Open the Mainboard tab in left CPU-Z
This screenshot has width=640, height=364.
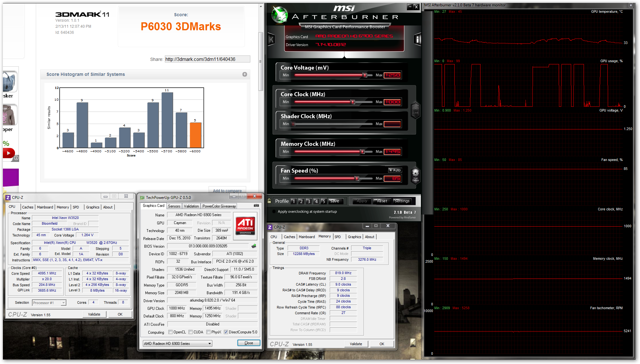coord(45,207)
